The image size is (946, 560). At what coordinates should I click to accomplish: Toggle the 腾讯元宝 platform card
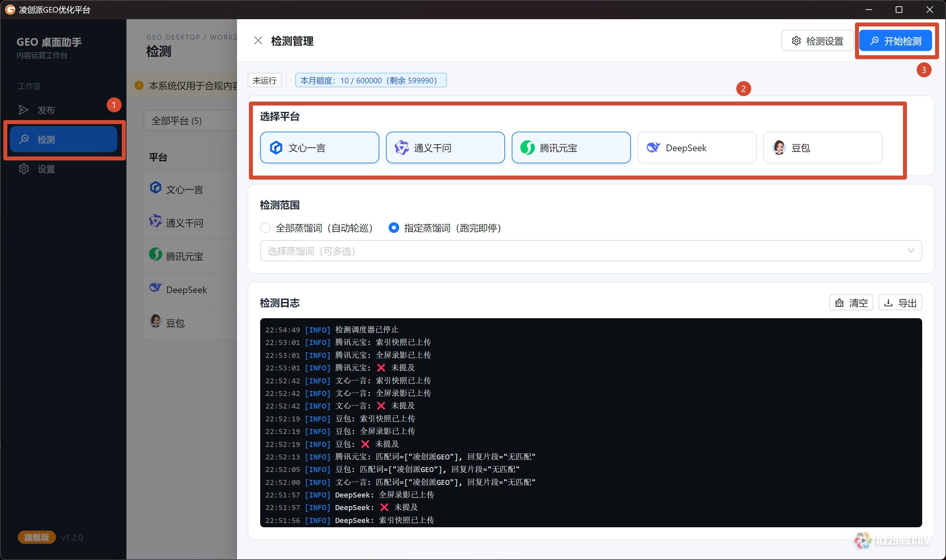pos(571,148)
